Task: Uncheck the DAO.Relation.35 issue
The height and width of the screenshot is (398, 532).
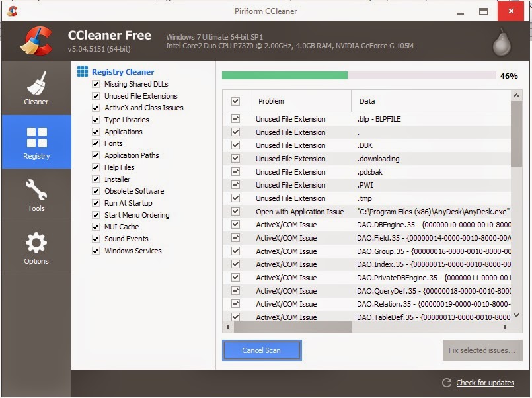Action: coord(235,304)
